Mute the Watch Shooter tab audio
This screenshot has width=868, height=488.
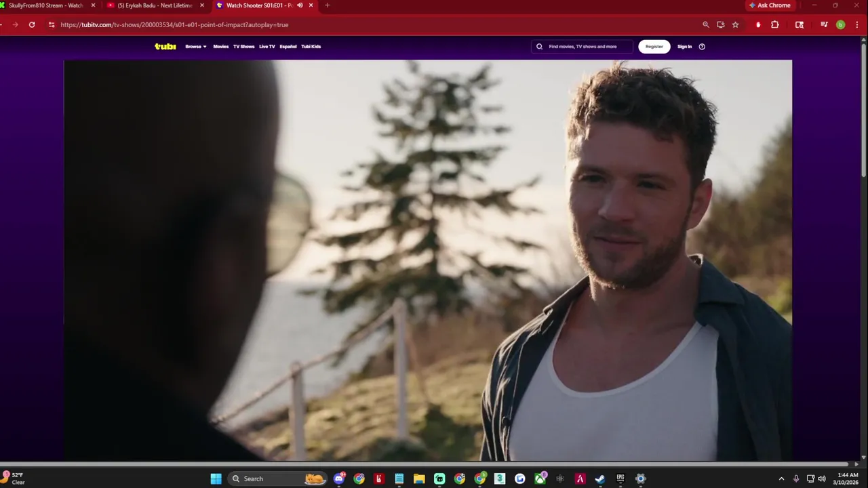click(300, 5)
